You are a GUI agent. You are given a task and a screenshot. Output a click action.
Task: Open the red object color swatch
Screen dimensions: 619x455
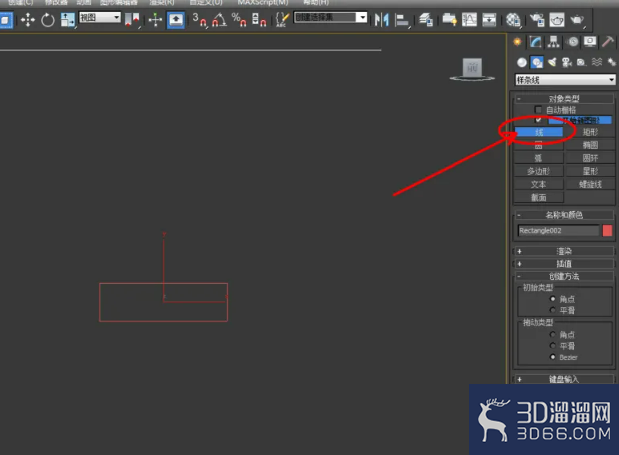608,230
